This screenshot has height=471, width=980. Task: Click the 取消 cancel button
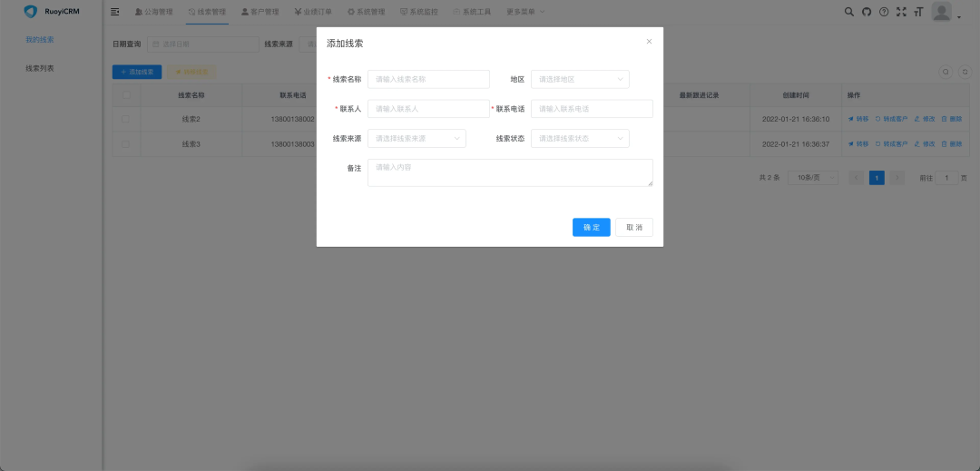point(633,228)
